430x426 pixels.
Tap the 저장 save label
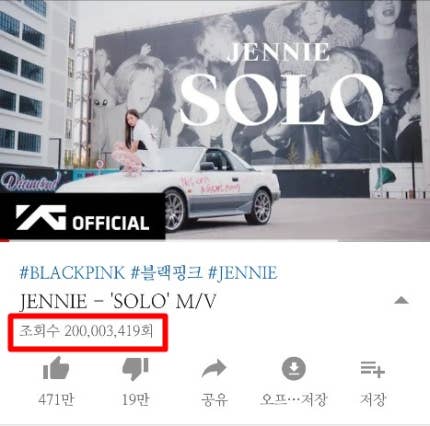[373, 400]
